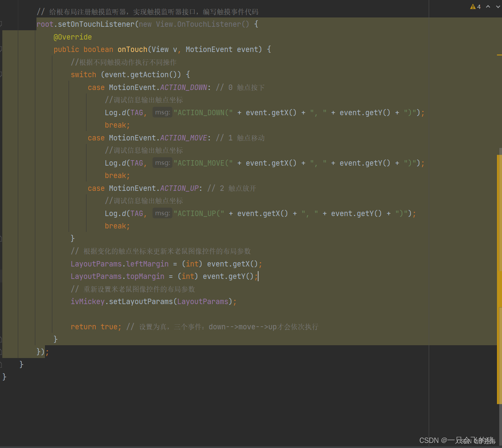Click the '// 重新设置米老鼠图像控件' comment
Image resolution: width=502 pixels, height=448 pixels.
[x=133, y=289]
